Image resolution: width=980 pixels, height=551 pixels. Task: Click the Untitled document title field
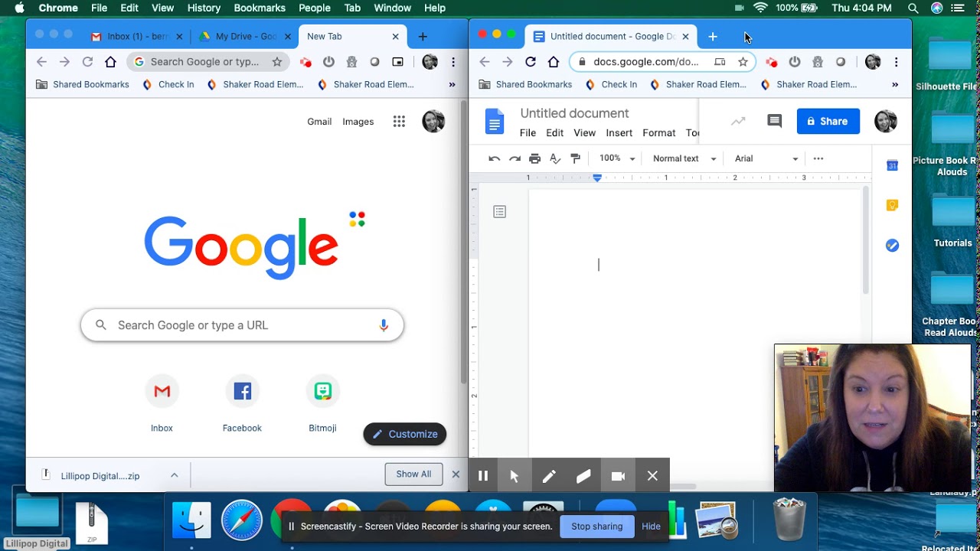tap(574, 113)
